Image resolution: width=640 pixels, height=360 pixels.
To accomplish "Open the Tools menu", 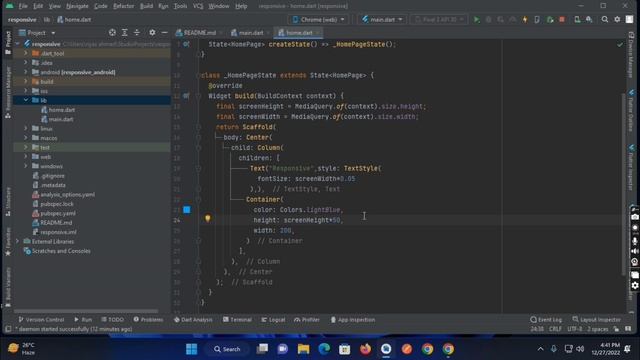I will click(x=180, y=6).
